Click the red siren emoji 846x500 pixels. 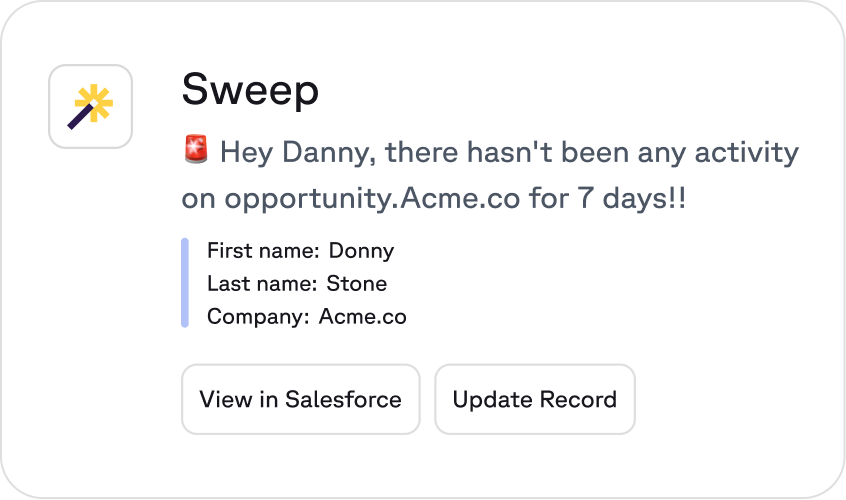coord(196,152)
